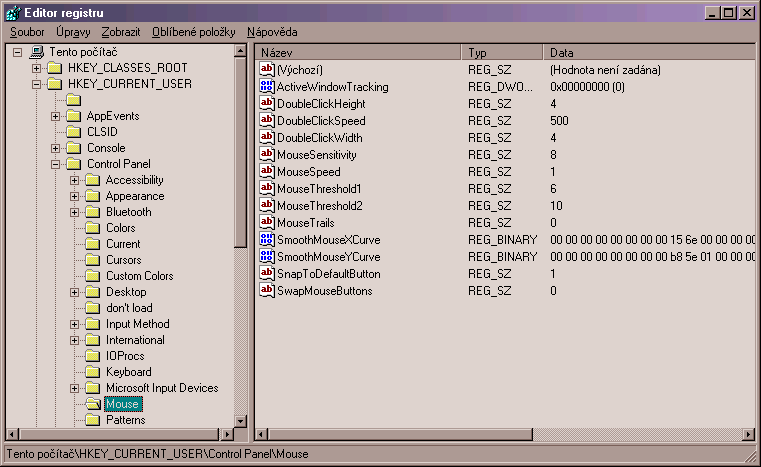The height and width of the screenshot is (467, 761).
Task: Click the string icon of MouseThreshold1
Action: (x=267, y=188)
